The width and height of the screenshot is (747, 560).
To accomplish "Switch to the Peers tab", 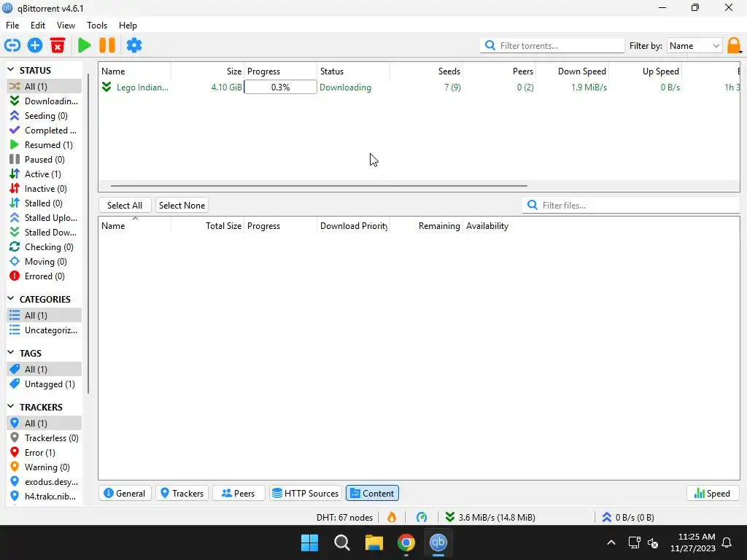I will 239,494.
